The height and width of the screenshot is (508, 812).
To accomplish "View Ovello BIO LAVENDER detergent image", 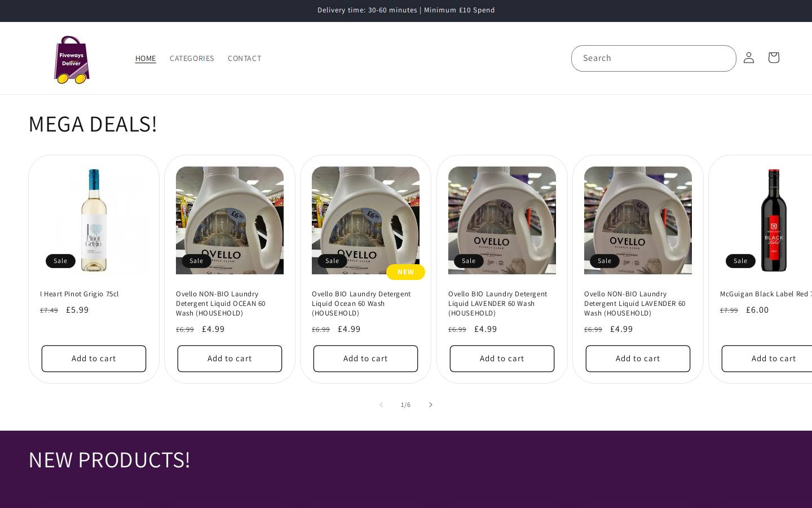I will tap(502, 220).
